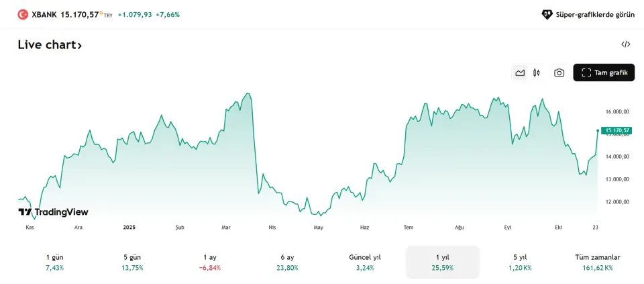Show Tüm zamanlar range
Image resolution: width=644 pixels, height=284 pixels.
[x=597, y=262]
